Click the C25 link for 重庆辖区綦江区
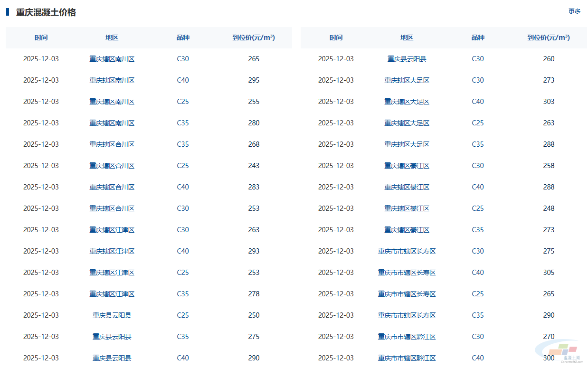 [x=478, y=208]
